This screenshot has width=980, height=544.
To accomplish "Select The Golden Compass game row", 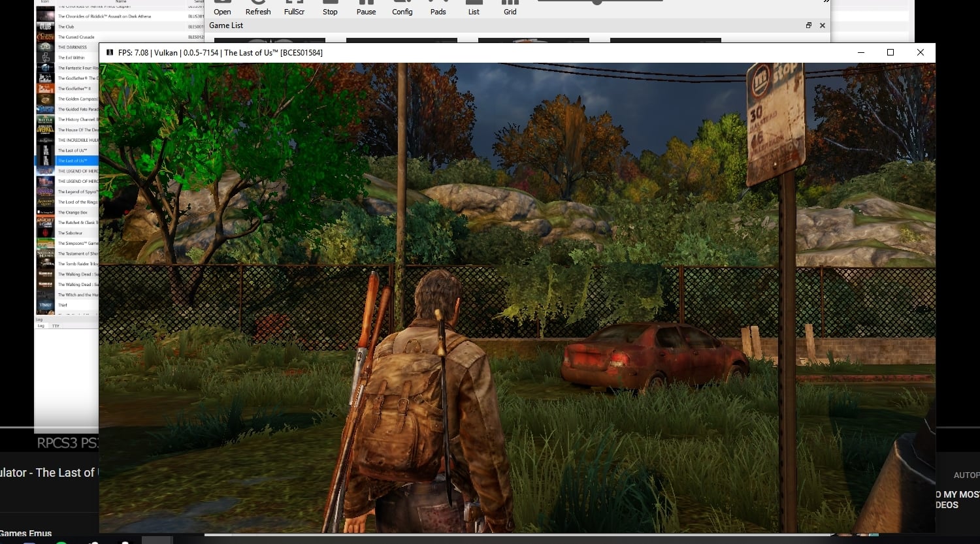I will click(67, 99).
